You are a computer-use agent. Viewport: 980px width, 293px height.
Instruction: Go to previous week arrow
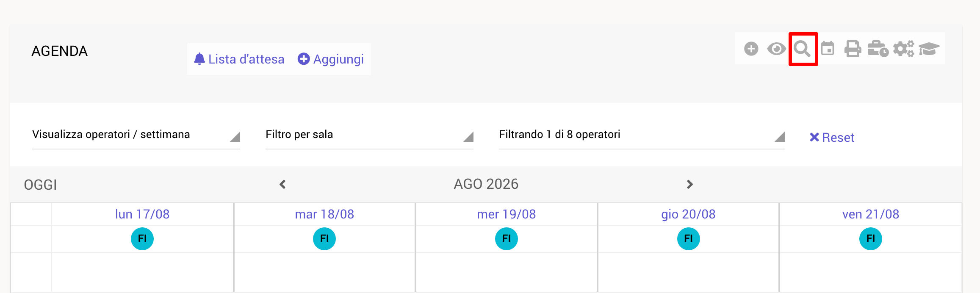(282, 184)
